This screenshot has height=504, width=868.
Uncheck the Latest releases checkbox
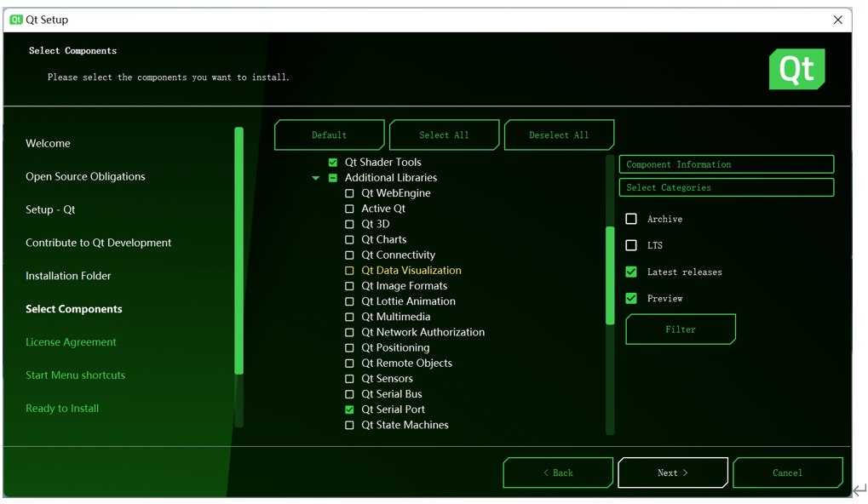click(x=631, y=272)
